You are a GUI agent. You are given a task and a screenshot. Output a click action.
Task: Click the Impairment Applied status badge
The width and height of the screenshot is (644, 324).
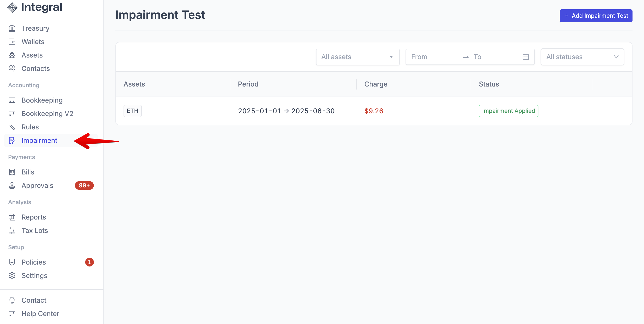tap(508, 111)
